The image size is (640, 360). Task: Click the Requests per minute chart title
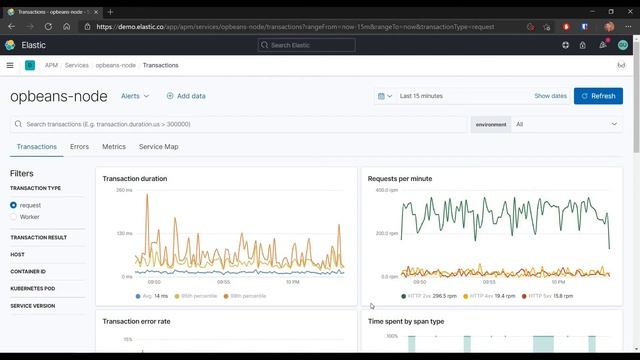(400, 179)
